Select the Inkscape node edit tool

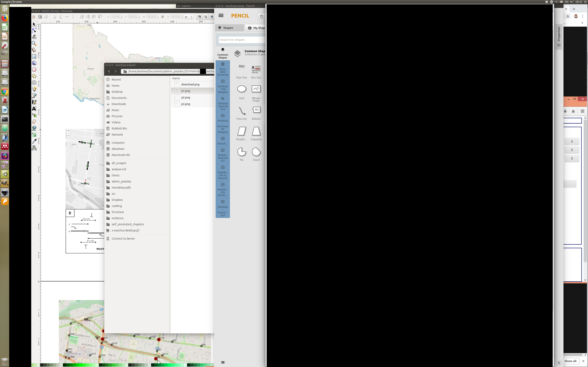pyautogui.click(x=34, y=30)
